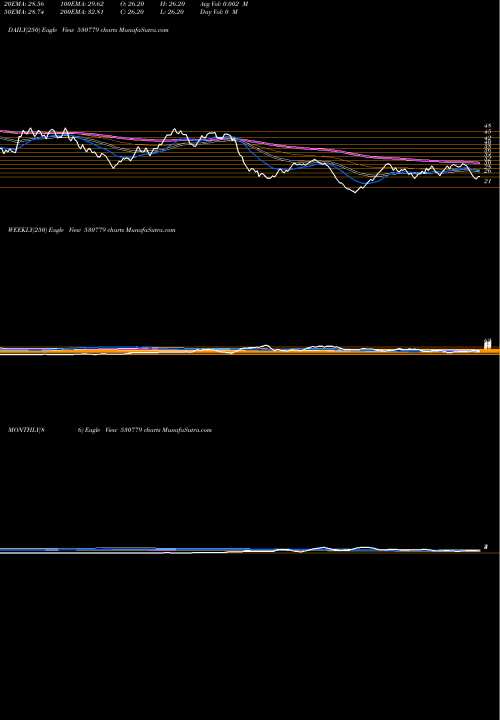
Task: Select the 20EMA: 28.56 reading
Action: coord(24,4)
